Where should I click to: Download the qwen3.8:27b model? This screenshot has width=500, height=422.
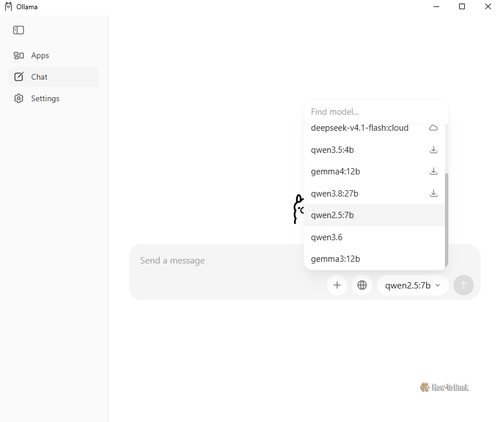point(433,193)
